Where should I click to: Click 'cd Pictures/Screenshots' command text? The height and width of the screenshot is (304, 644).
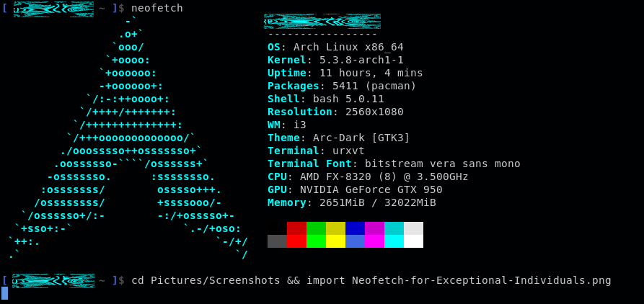(x=206, y=281)
